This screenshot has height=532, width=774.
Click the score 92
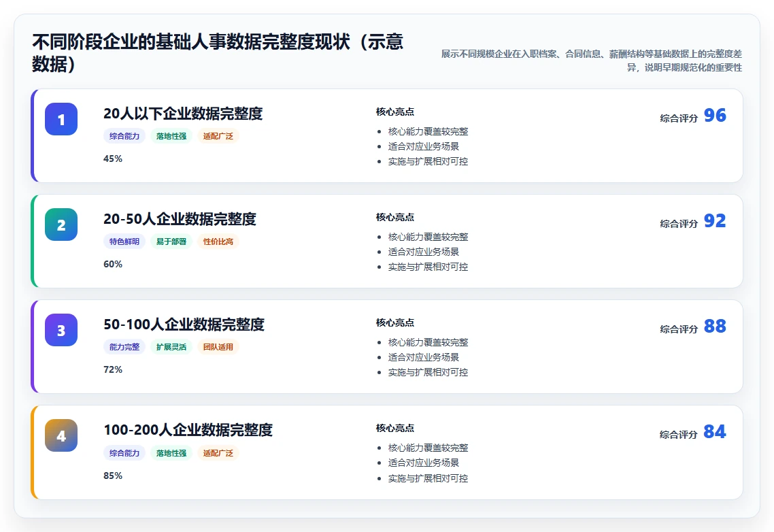(715, 221)
